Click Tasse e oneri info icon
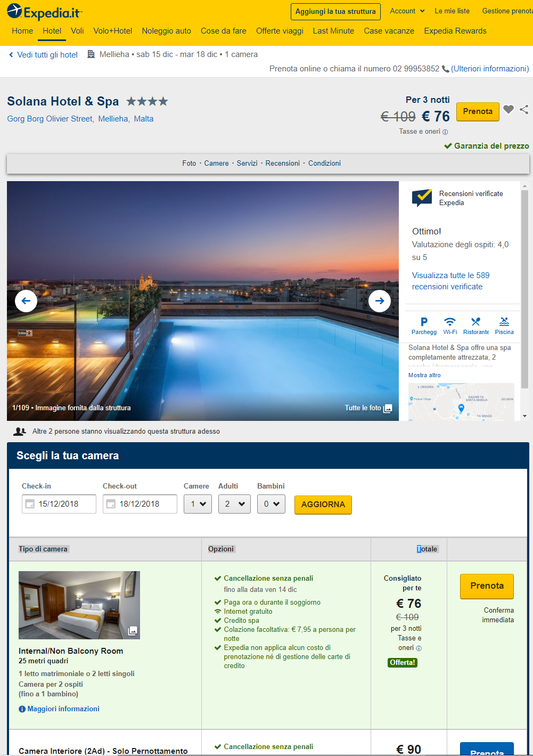The width and height of the screenshot is (533, 756). tap(445, 132)
